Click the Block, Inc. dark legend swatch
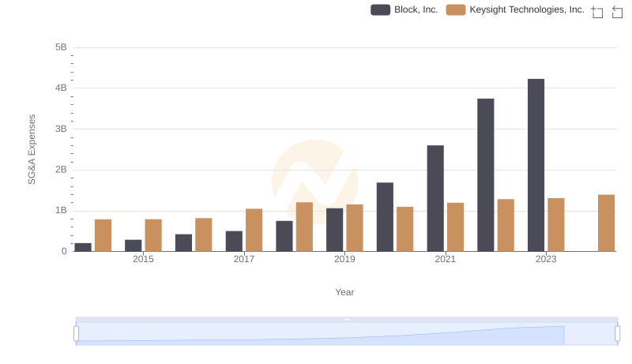This screenshot has height=364, width=632. point(381,9)
